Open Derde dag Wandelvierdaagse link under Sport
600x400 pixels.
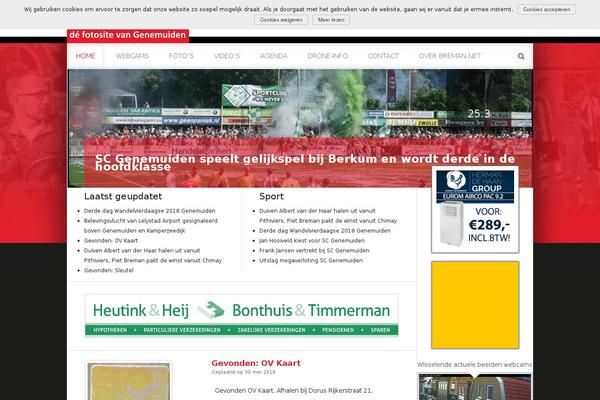pyautogui.click(x=325, y=231)
